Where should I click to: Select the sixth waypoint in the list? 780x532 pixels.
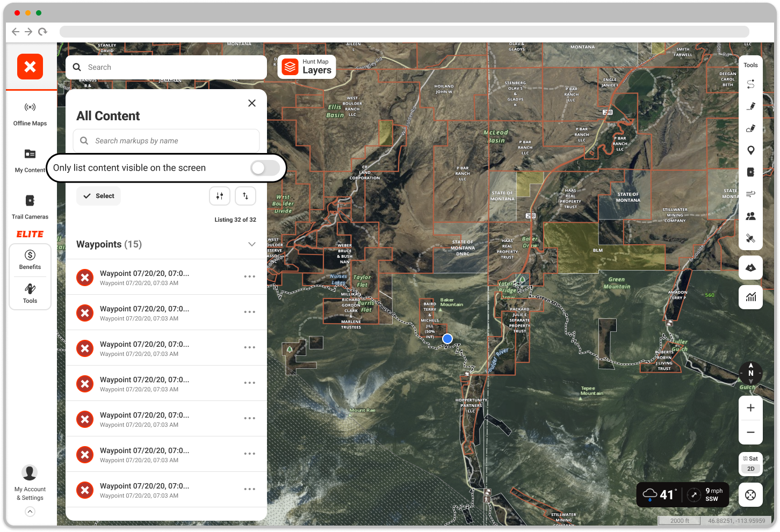(167, 454)
